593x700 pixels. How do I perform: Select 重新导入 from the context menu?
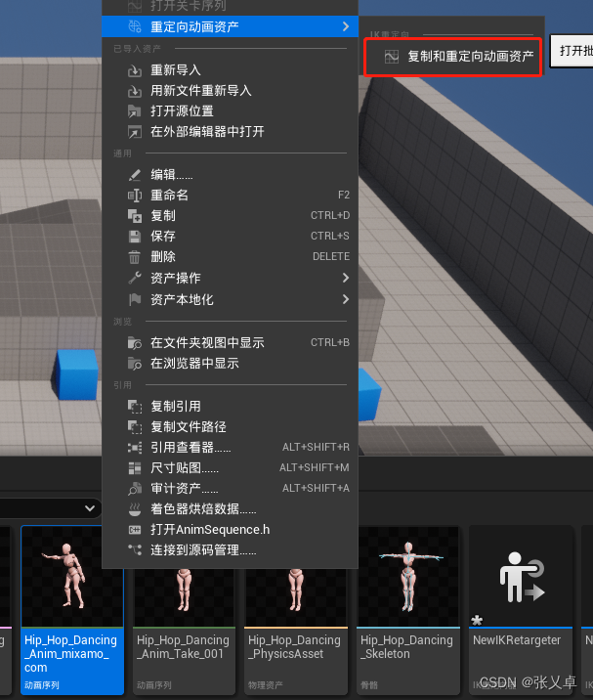230,70
